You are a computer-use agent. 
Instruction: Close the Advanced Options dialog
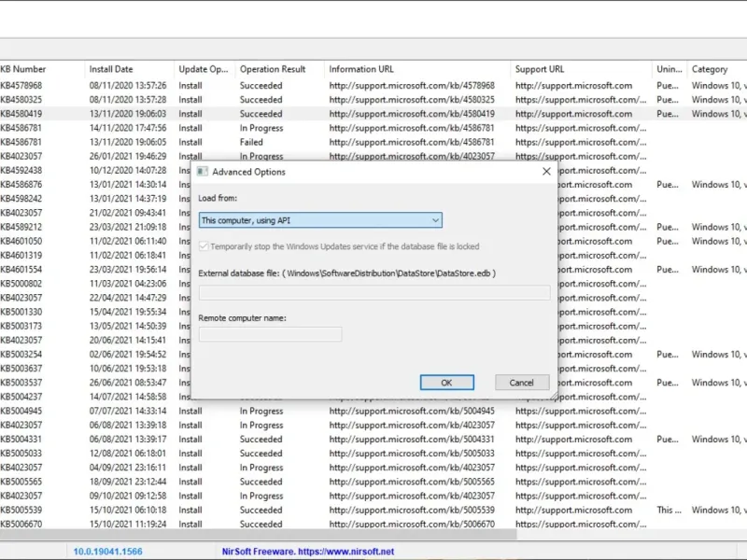point(546,172)
